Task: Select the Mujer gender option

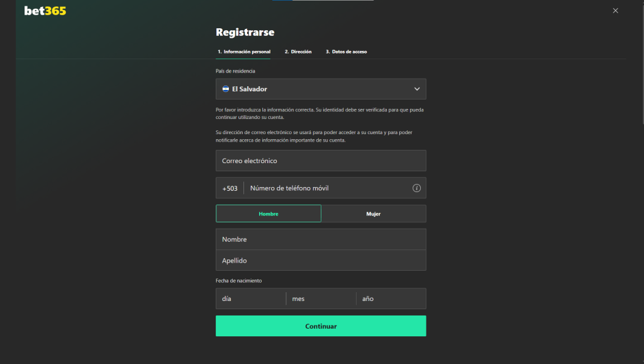Action: click(x=374, y=213)
